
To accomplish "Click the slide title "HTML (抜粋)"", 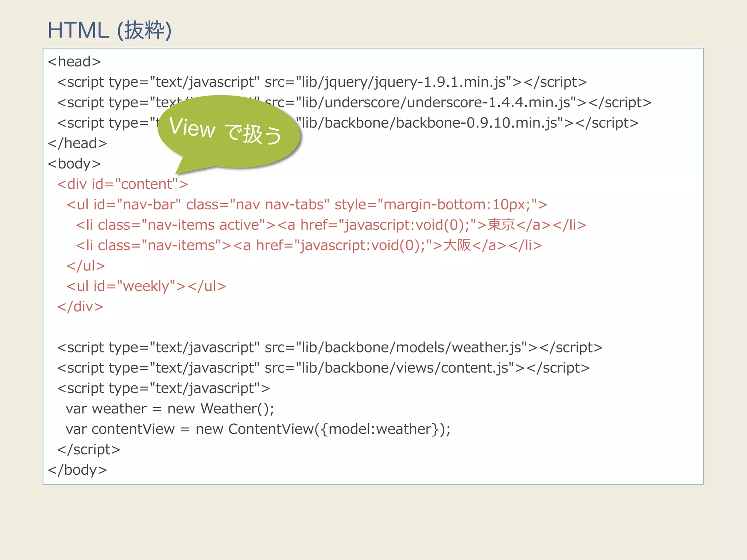I will pos(109,30).
